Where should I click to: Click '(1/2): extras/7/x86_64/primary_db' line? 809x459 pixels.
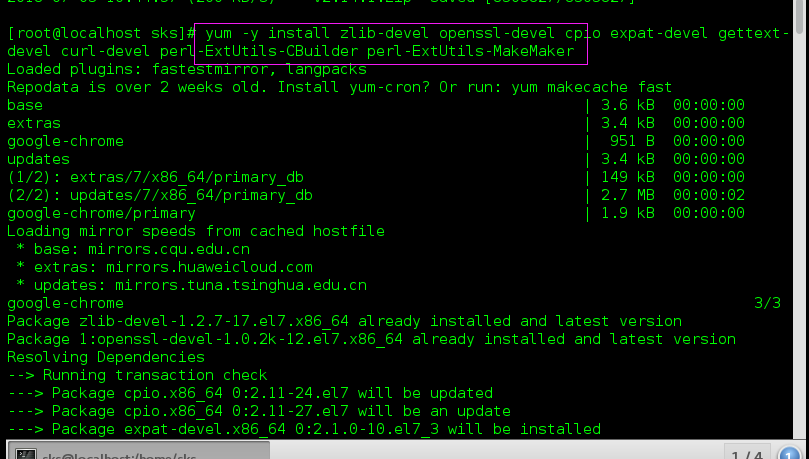point(155,177)
